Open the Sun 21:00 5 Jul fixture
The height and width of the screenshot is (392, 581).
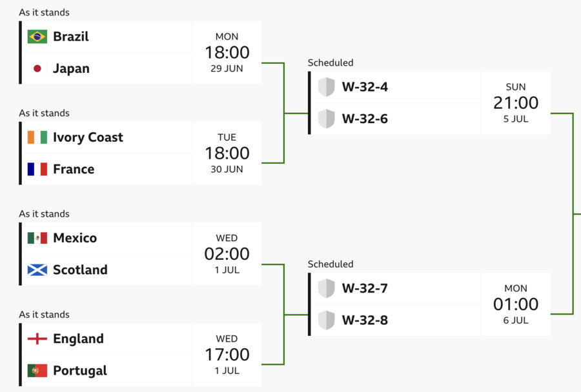pos(515,103)
